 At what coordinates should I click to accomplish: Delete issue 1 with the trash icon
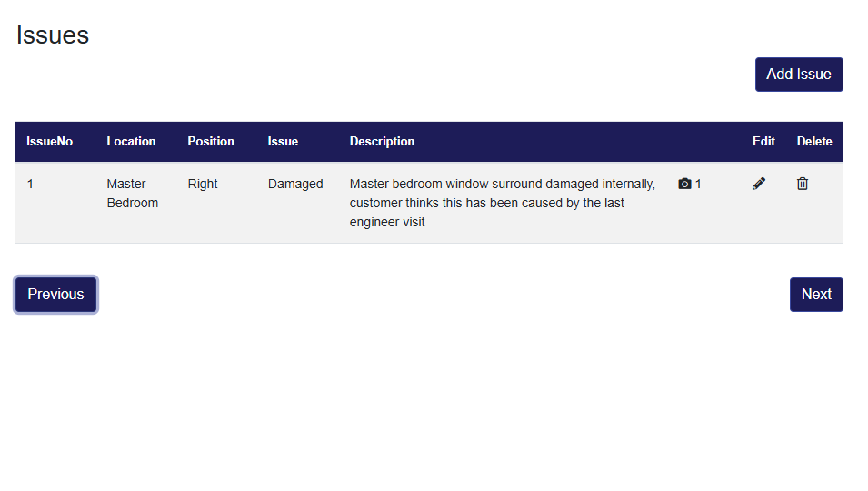tap(803, 184)
